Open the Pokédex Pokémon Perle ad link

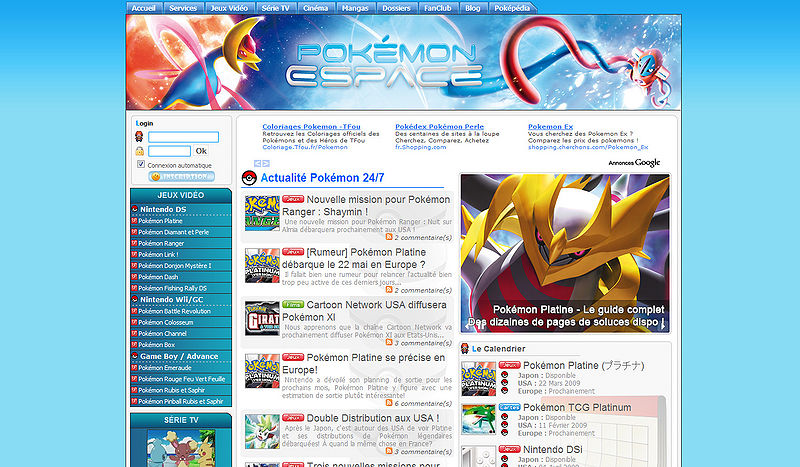pos(439,127)
